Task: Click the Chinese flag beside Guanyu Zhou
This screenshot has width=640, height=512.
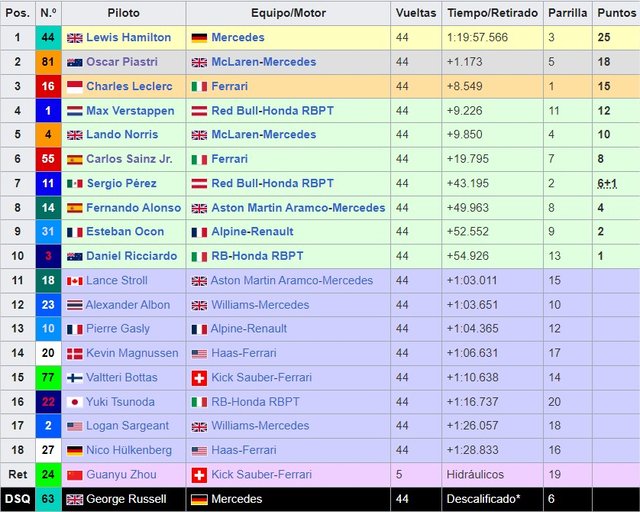Action: tap(75, 475)
